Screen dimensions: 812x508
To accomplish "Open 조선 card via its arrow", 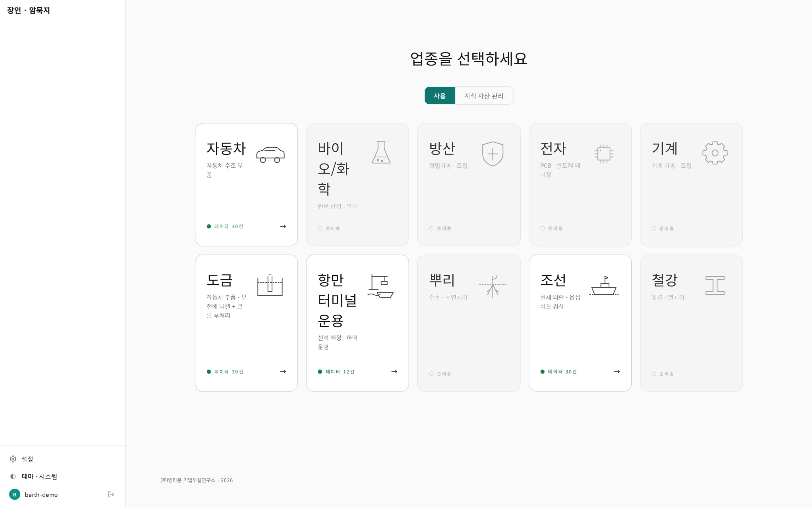I will pyautogui.click(x=617, y=372).
